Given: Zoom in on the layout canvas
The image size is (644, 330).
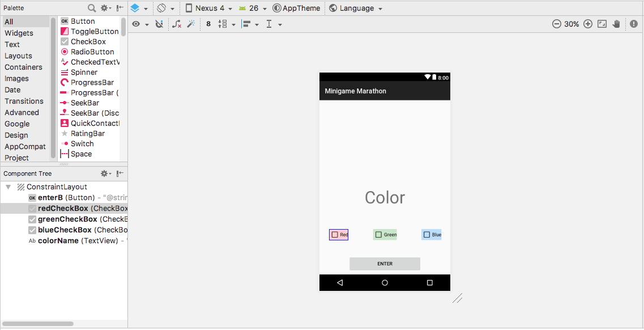Looking at the screenshot, I should [x=588, y=24].
